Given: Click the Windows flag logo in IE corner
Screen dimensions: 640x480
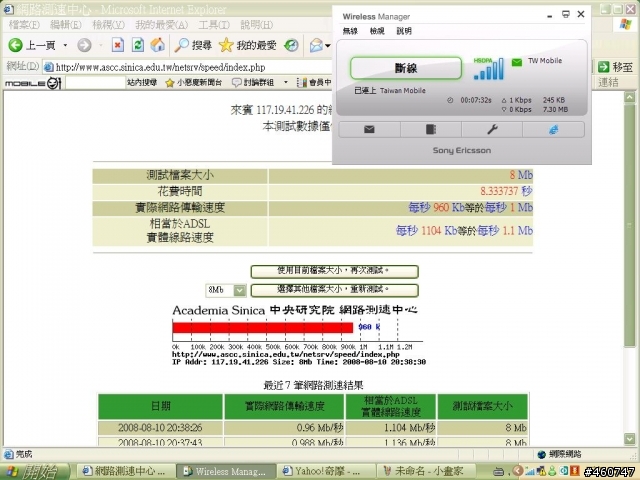Looking at the screenshot, I should tap(625, 24).
